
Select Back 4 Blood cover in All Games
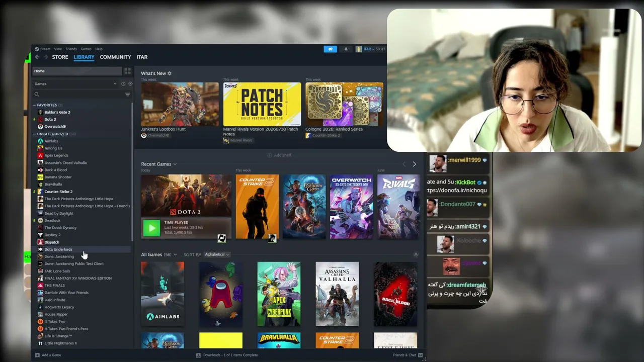click(395, 294)
